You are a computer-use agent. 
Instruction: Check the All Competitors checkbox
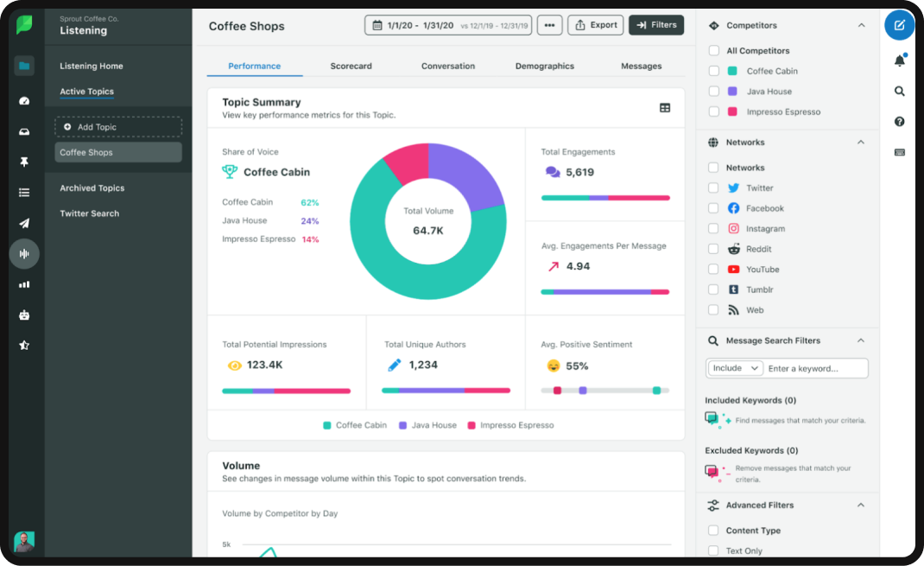click(x=713, y=51)
